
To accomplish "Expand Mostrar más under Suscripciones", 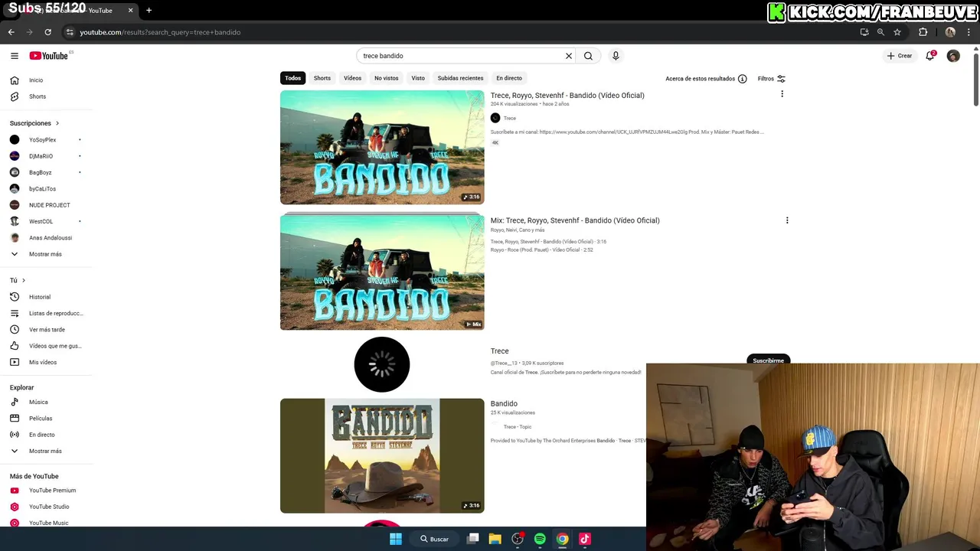I will pyautogui.click(x=45, y=254).
